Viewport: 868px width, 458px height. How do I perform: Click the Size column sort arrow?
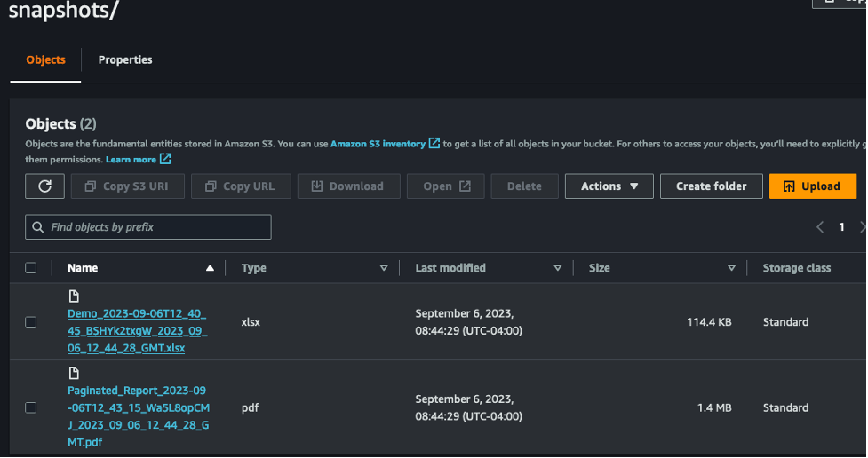point(731,268)
